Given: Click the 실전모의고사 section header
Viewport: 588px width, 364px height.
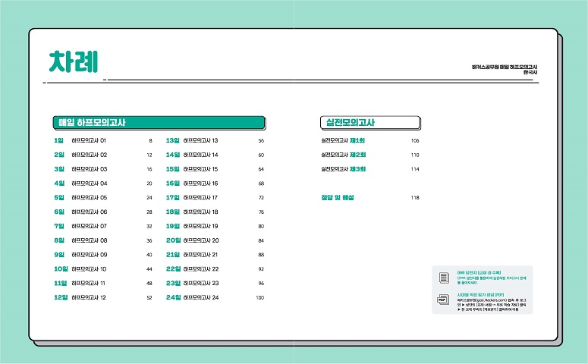Looking at the screenshot, I should [369, 122].
